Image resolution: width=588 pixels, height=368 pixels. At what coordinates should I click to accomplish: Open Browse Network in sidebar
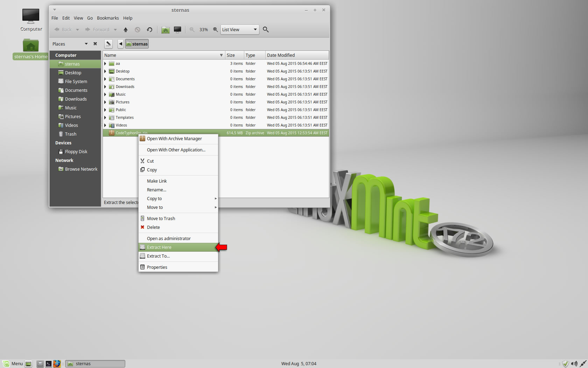click(x=75, y=169)
